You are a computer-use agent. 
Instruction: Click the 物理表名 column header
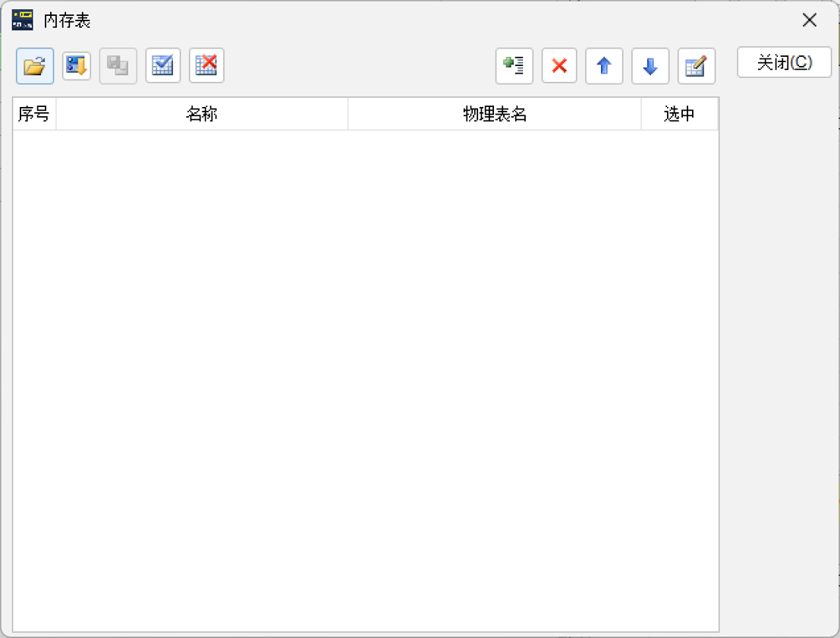[x=495, y=114]
